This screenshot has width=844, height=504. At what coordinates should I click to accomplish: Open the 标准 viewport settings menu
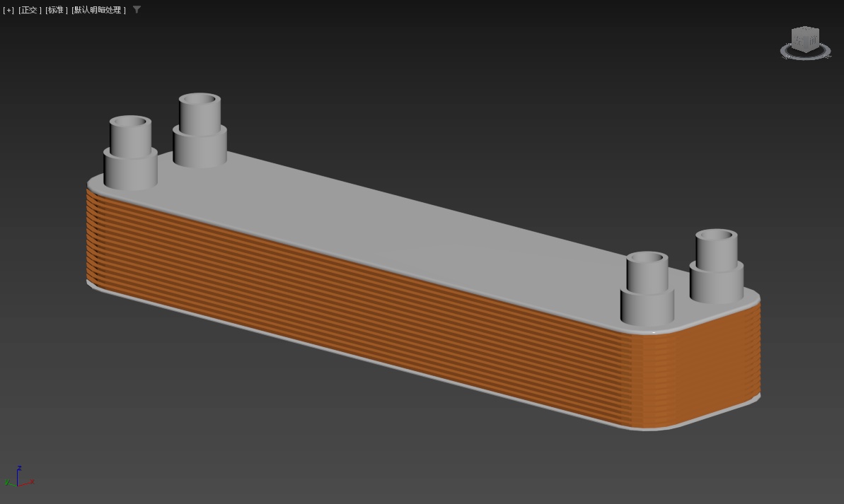point(57,10)
